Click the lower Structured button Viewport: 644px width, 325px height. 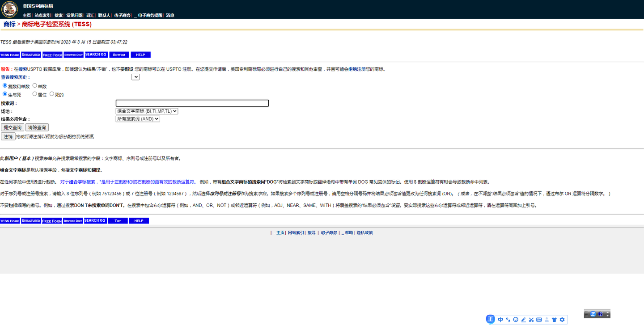click(31, 221)
